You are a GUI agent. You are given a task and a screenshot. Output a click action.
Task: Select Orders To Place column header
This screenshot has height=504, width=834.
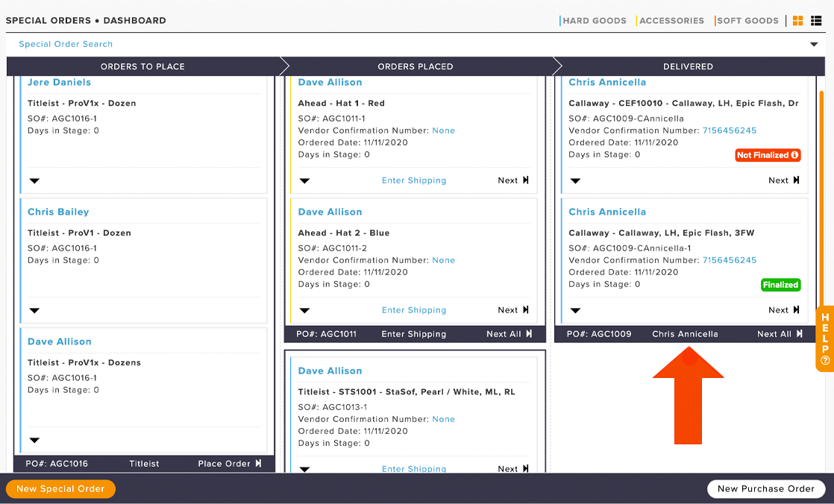pos(142,67)
